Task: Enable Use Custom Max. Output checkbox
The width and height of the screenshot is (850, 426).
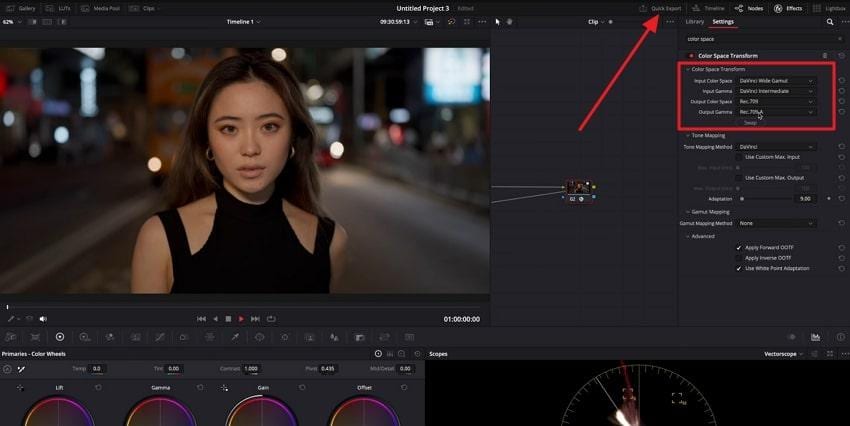Action: pyautogui.click(x=738, y=178)
